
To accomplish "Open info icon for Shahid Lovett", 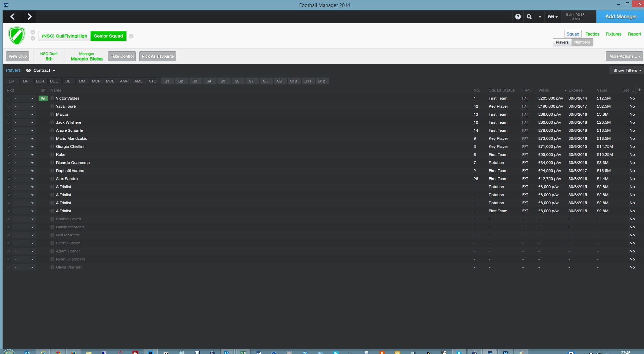I will click(52, 219).
